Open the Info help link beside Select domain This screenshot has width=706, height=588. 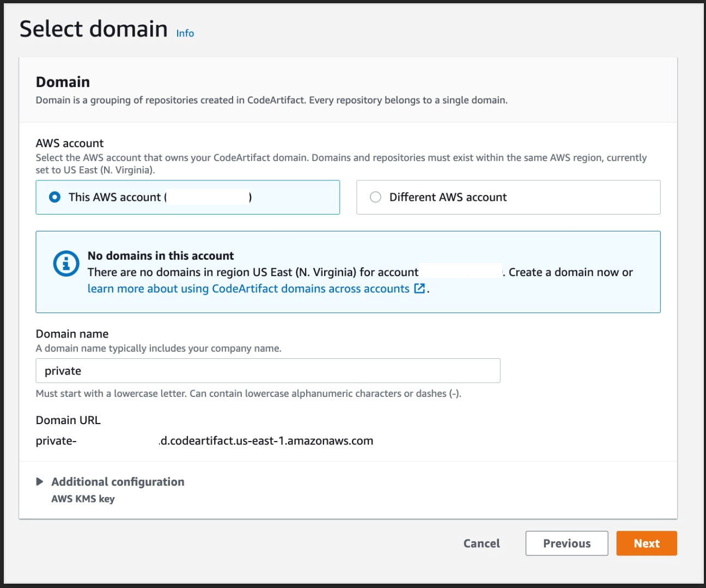(x=184, y=33)
